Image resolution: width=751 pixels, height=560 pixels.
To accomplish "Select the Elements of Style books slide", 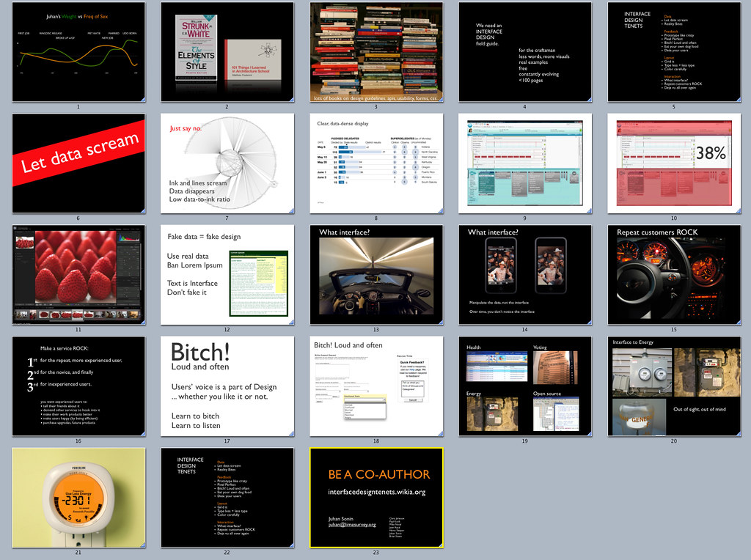I will pyautogui.click(x=227, y=51).
